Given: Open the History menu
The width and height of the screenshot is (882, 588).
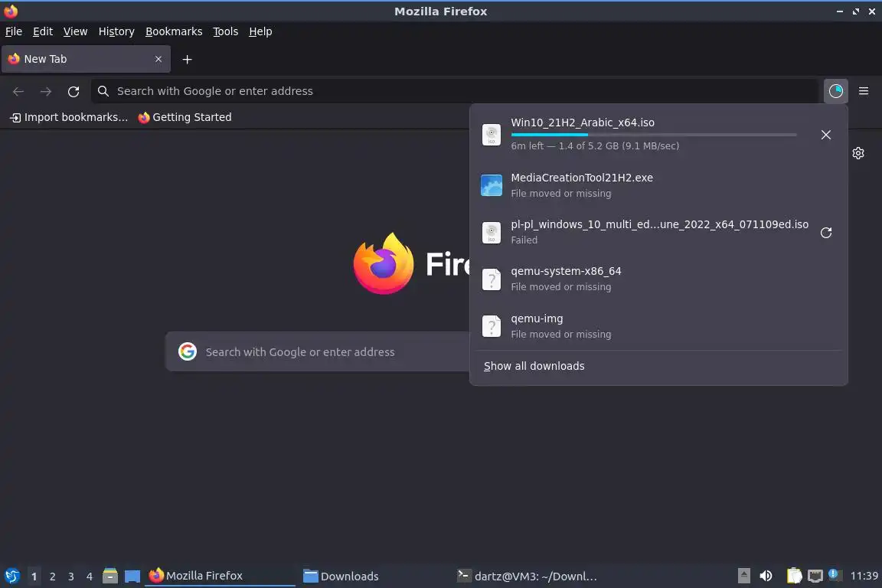Looking at the screenshot, I should tap(116, 31).
